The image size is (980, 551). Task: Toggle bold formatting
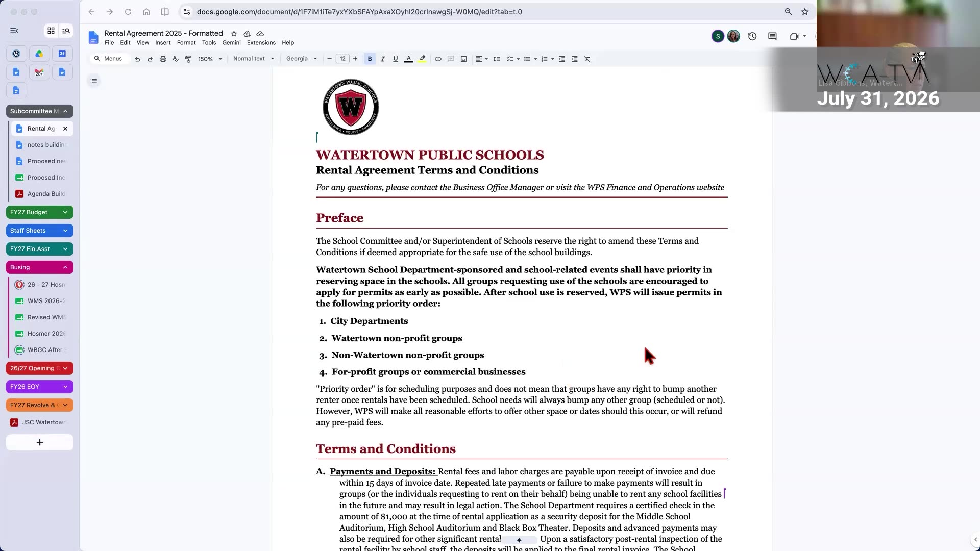pos(370,59)
